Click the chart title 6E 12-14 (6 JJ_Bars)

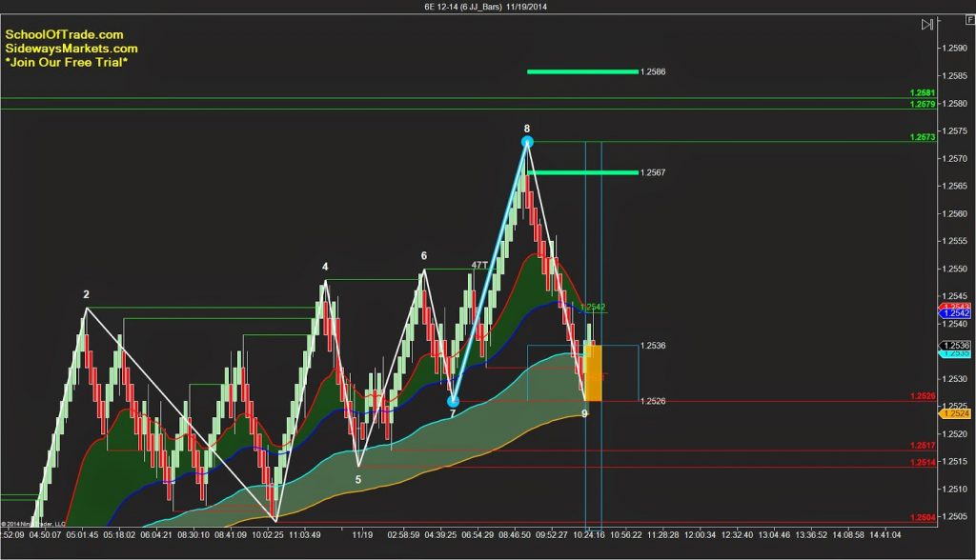[x=463, y=7]
